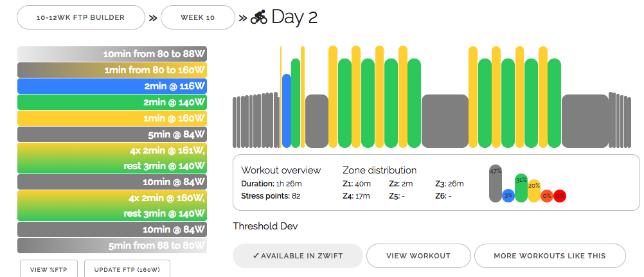Image resolution: width=644 pixels, height=277 pixels.
Task: Select the 5min from 88 to 80W cooldown
Action: (x=112, y=245)
